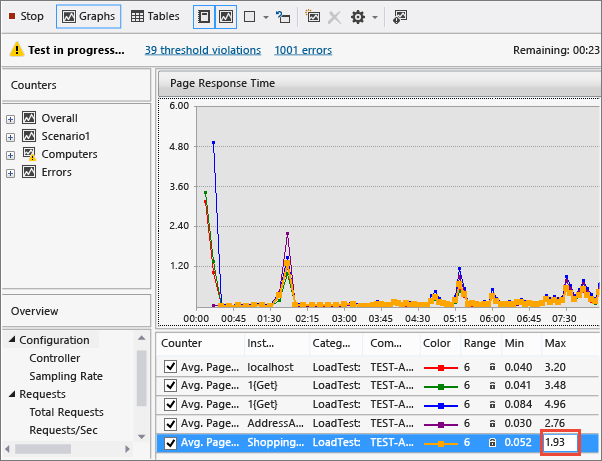Click the single-panel graph layout icon
The width and height of the screenshot is (602, 461).
250,17
